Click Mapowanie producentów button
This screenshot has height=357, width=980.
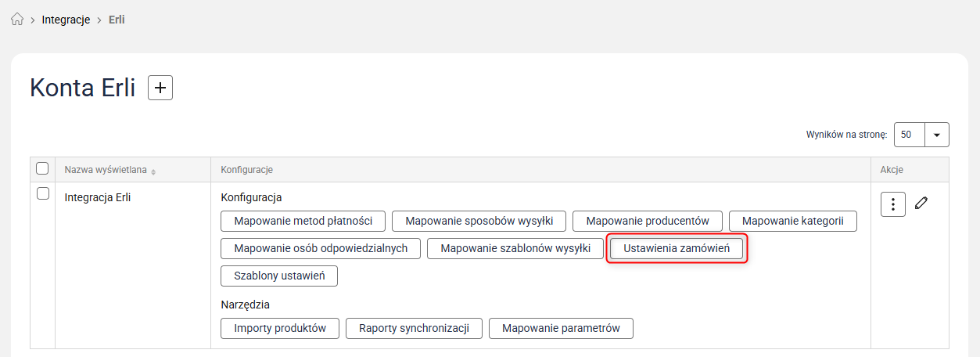tap(647, 221)
